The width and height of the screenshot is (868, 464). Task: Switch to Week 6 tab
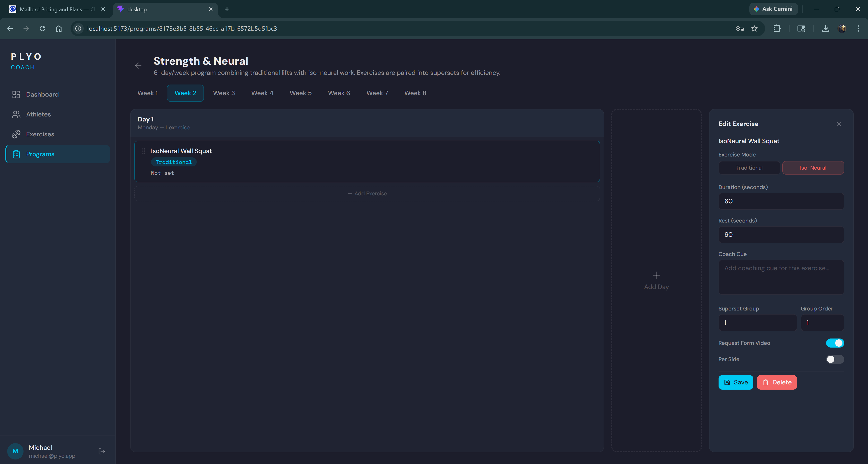click(x=339, y=93)
